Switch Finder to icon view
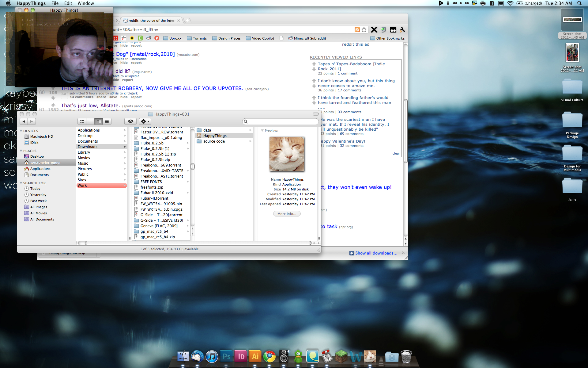This screenshot has height=368, width=588. pos(82,121)
